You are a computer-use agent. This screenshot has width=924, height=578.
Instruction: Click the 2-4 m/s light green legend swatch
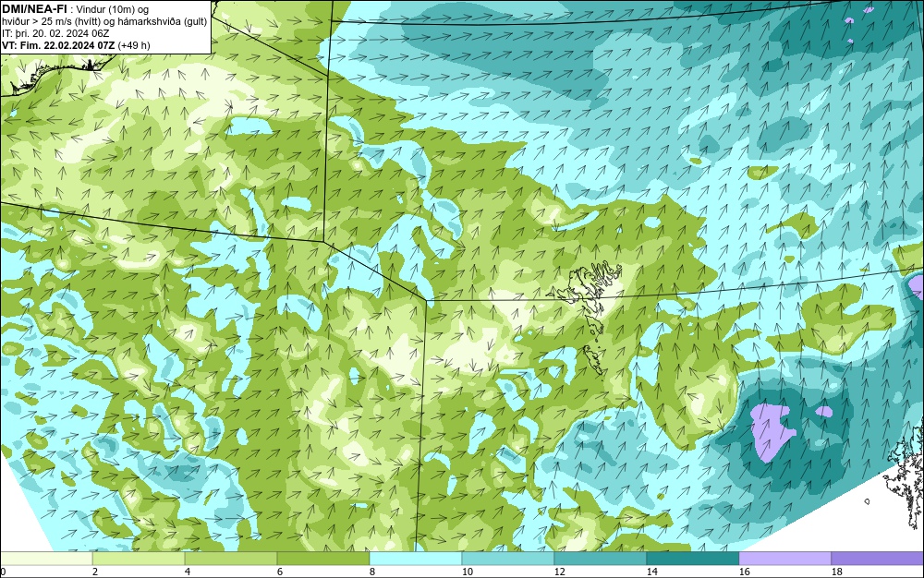(139, 558)
